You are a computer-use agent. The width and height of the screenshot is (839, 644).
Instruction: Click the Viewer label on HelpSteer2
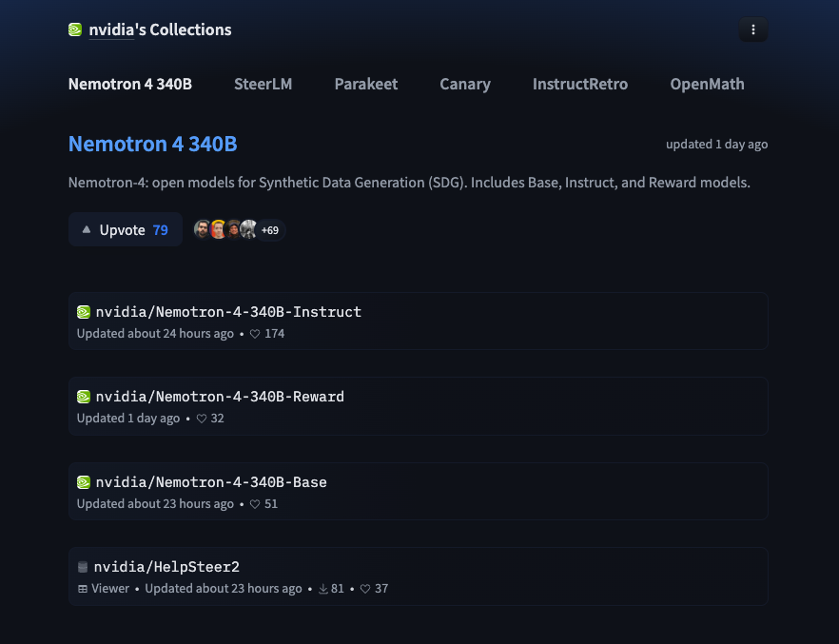pos(110,589)
